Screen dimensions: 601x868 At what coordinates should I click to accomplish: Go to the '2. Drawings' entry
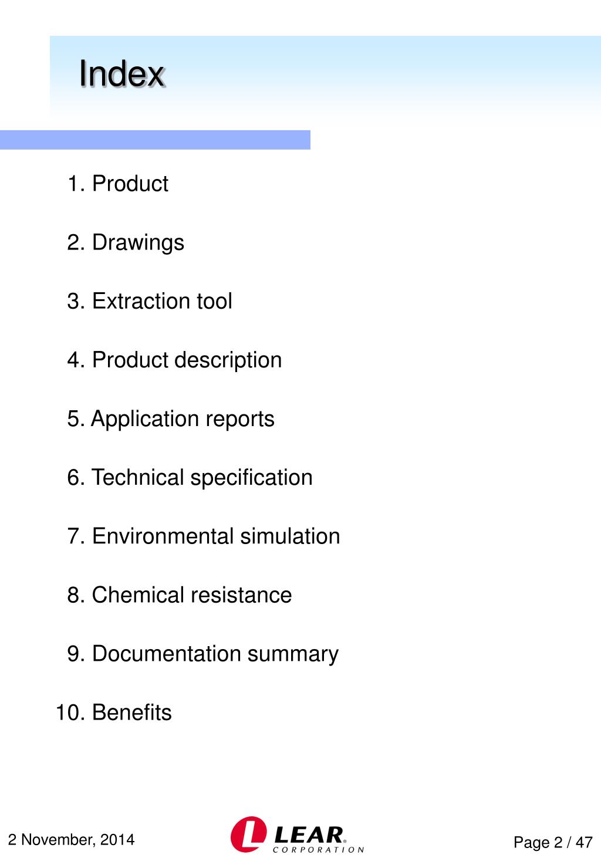click(126, 242)
